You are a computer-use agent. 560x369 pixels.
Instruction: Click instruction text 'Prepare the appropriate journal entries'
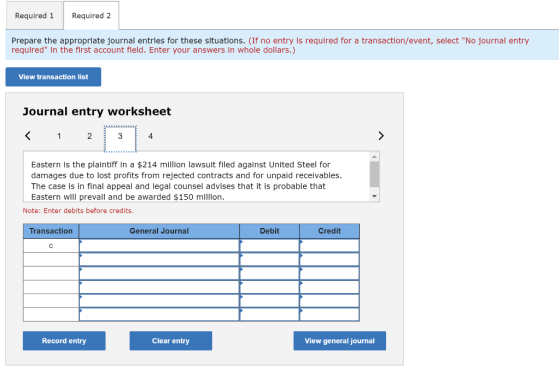pos(128,41)
